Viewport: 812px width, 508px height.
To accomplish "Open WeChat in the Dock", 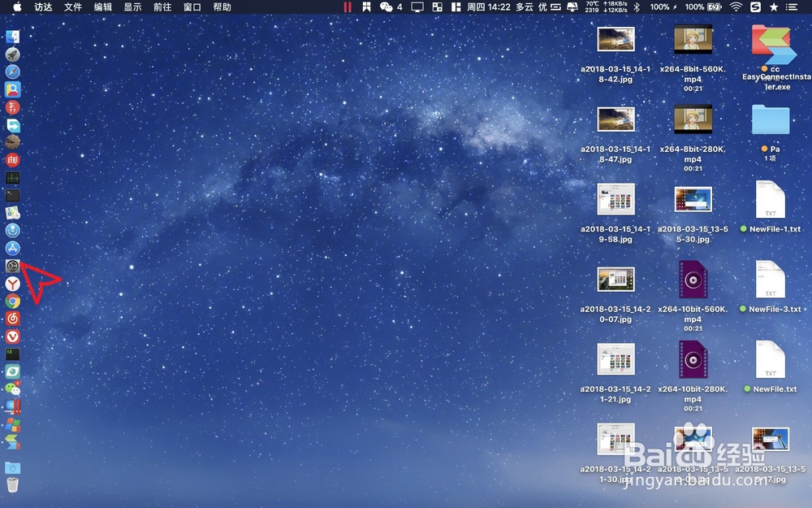I will tap(12, 389).
